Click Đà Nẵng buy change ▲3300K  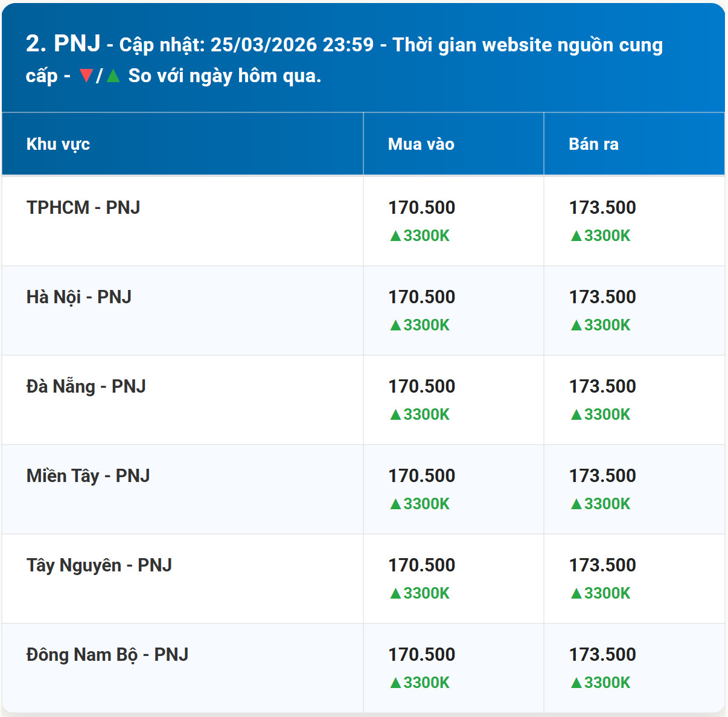(x=420, y=414)
